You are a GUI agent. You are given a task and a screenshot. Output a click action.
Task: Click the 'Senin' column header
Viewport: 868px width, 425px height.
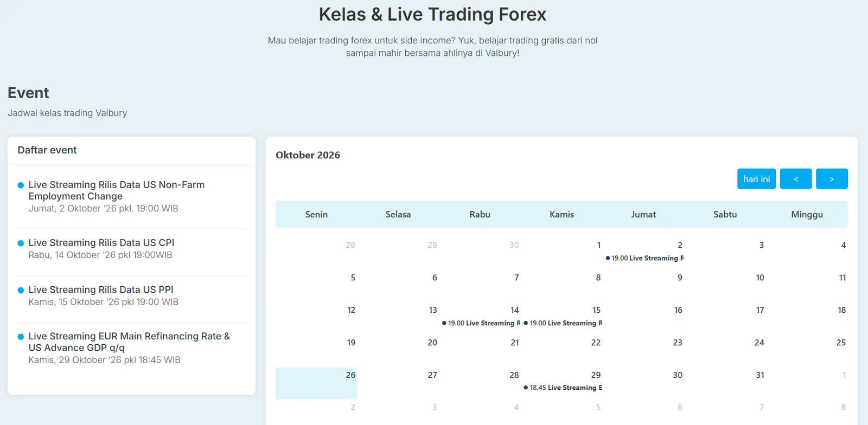point(316,214)
